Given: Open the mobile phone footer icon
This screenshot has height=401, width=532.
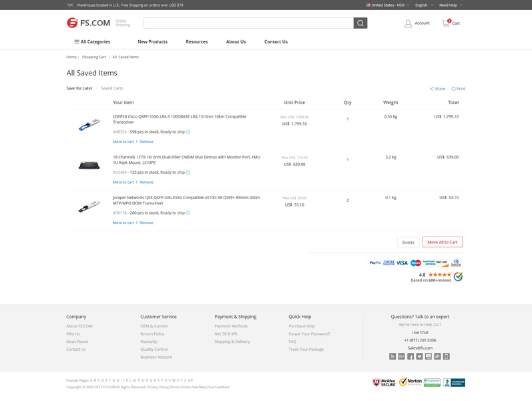Looking at the screenshot, I should (447, 356).
